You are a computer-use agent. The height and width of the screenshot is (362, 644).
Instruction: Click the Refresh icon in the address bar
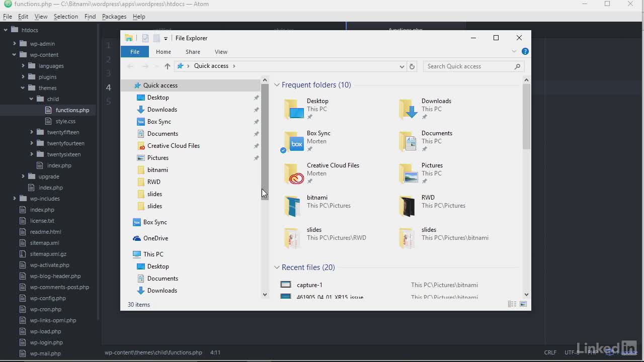412,66
